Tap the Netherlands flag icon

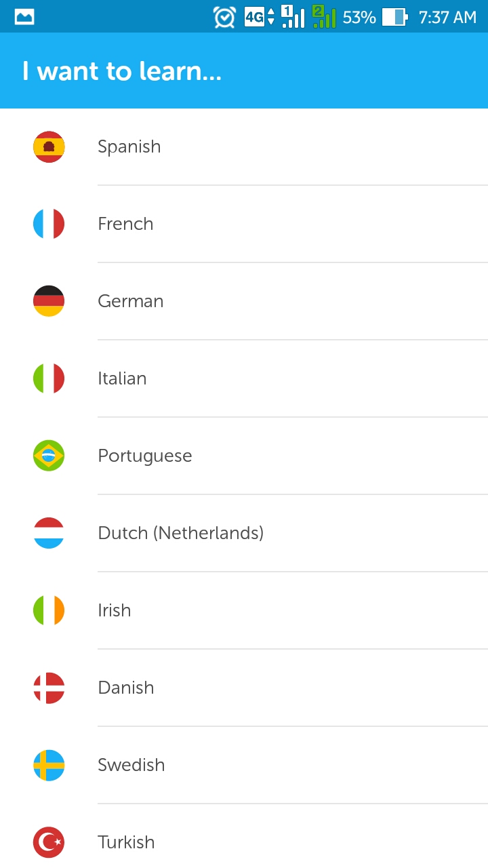49,533
